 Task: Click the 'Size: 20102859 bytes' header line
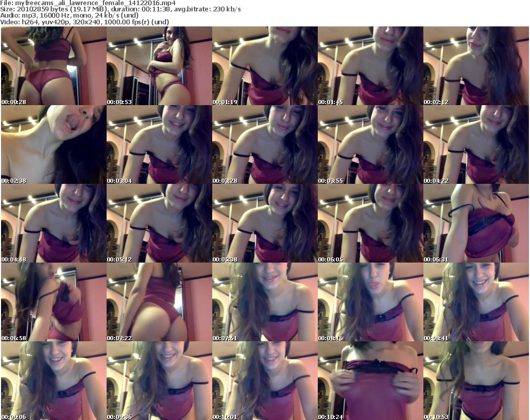tap(120, 9)
